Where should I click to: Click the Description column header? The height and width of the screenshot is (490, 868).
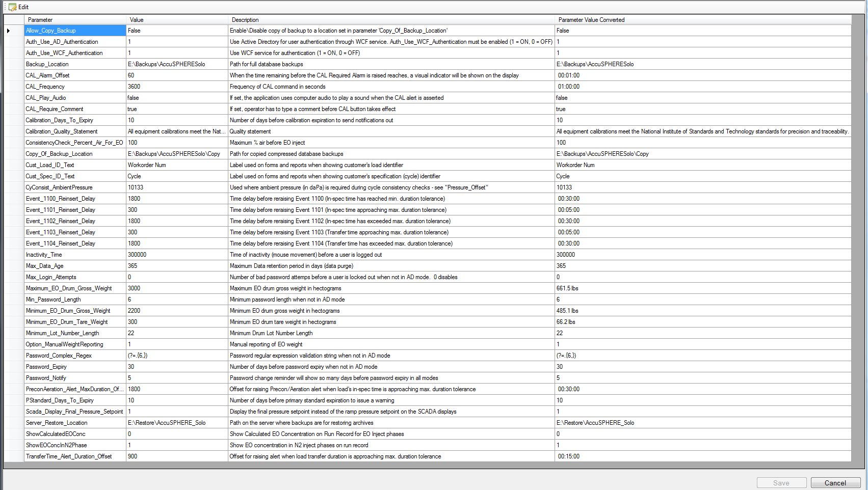pyautogui.click(x=391, y=20)
